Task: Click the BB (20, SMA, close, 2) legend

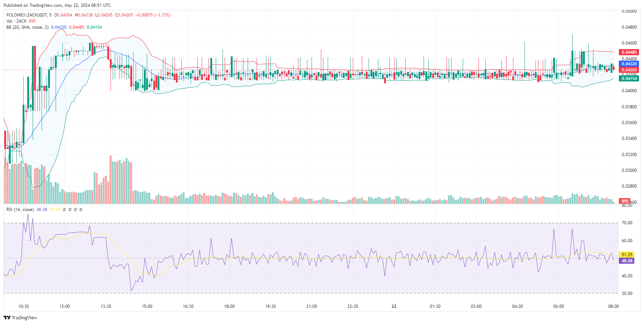Action: click(28, 27)
